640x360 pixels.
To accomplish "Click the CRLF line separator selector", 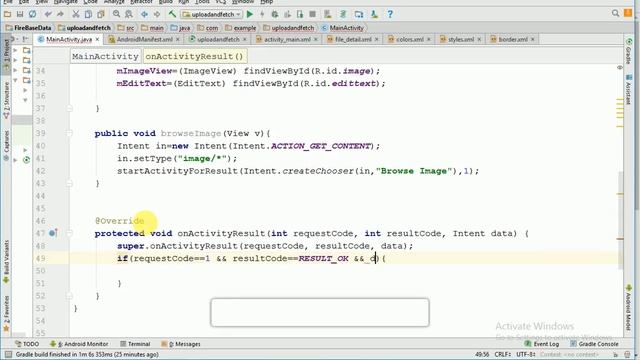I will point(502,354).
